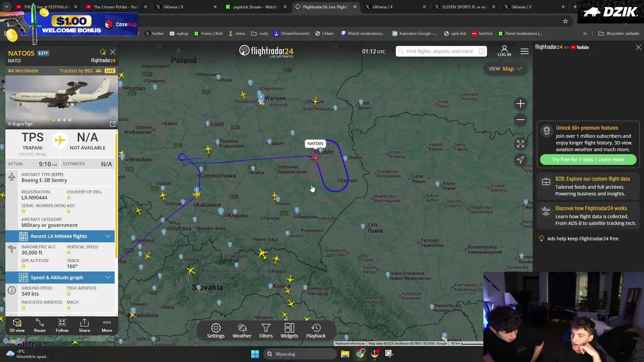This screenshot has width=644, height=362.
Task: Open wykop bookmark
Action: 179,34
